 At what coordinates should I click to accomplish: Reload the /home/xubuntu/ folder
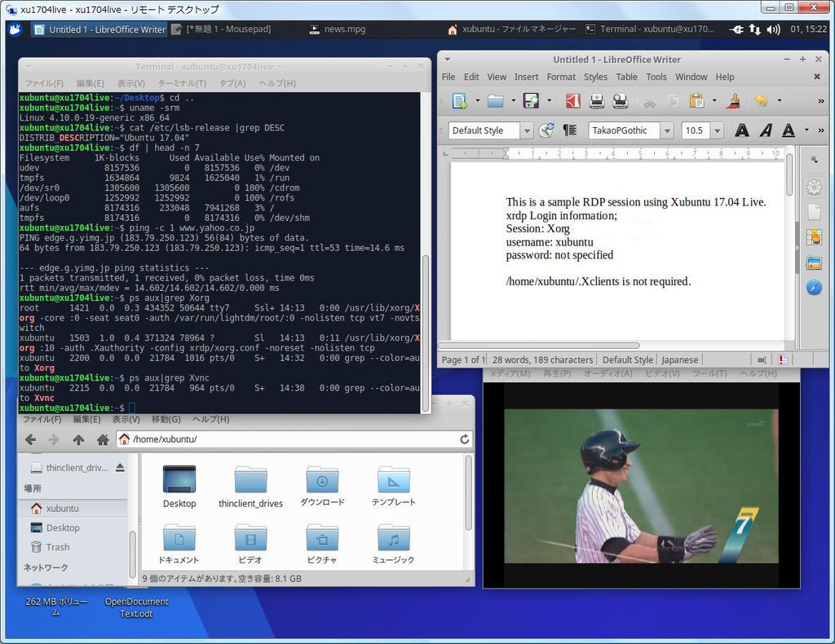(464, 439)
